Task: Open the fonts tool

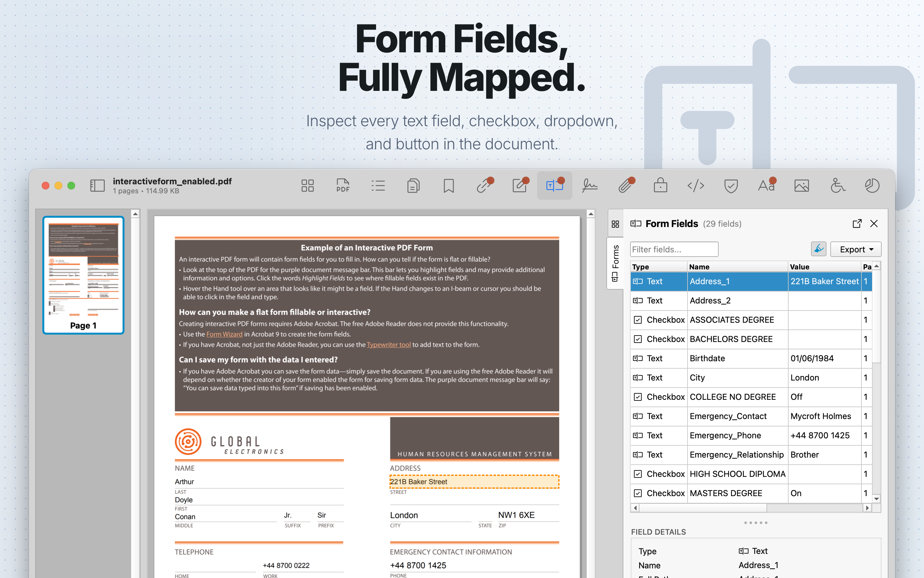Action: pos(767,185)
